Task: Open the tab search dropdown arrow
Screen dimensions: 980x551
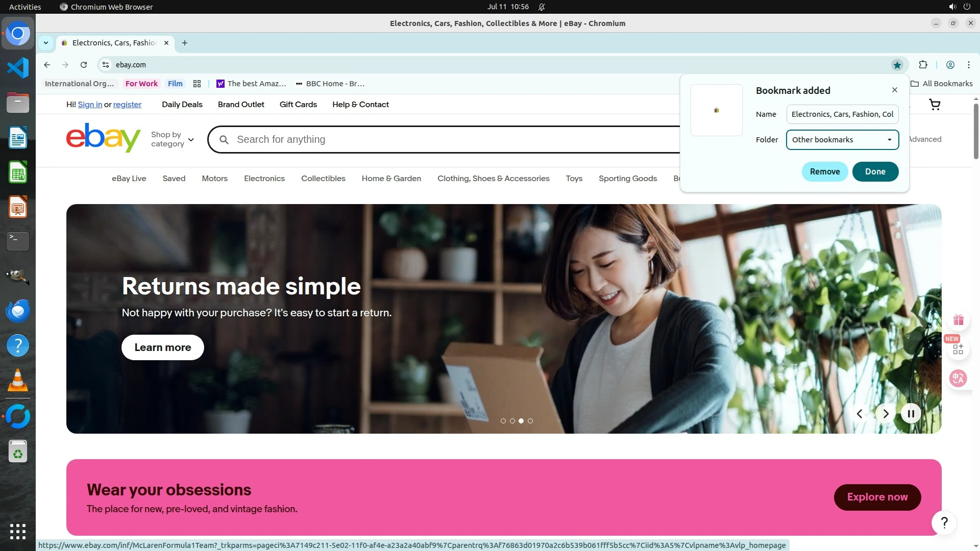Action: coord(46,43)
